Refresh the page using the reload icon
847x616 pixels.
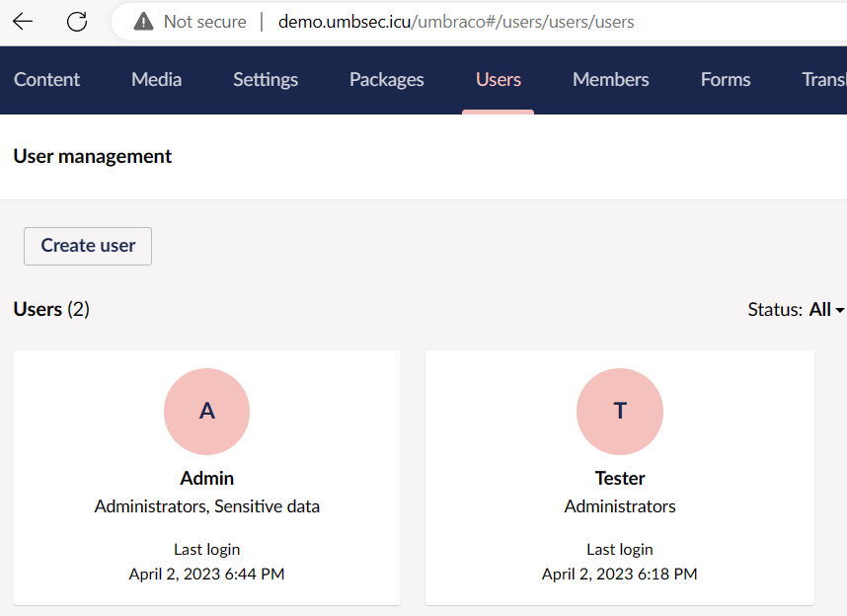coord(77,21)
